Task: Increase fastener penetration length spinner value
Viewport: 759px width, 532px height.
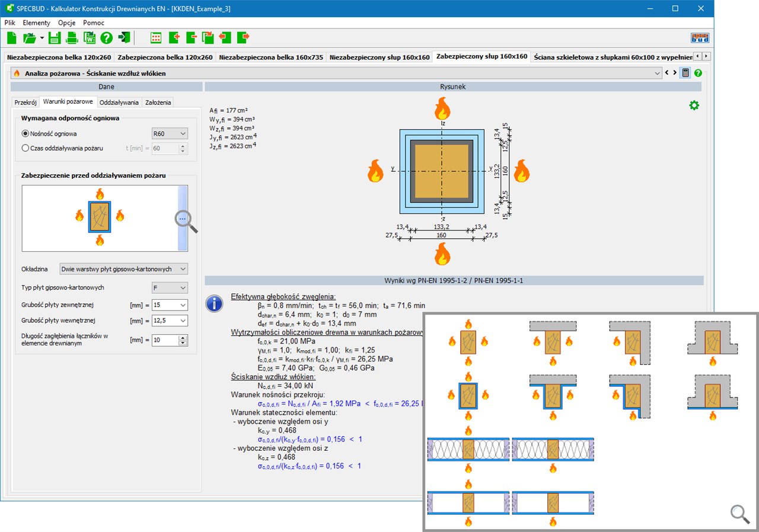Action: pyautogui.click(x=183, y=338)
